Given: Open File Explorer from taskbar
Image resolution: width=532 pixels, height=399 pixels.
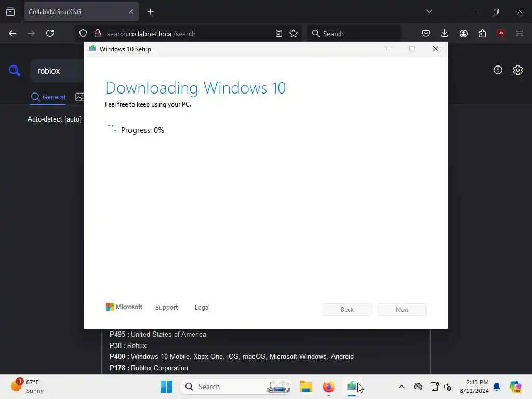Looking at the screenshot, I should 305,387.
